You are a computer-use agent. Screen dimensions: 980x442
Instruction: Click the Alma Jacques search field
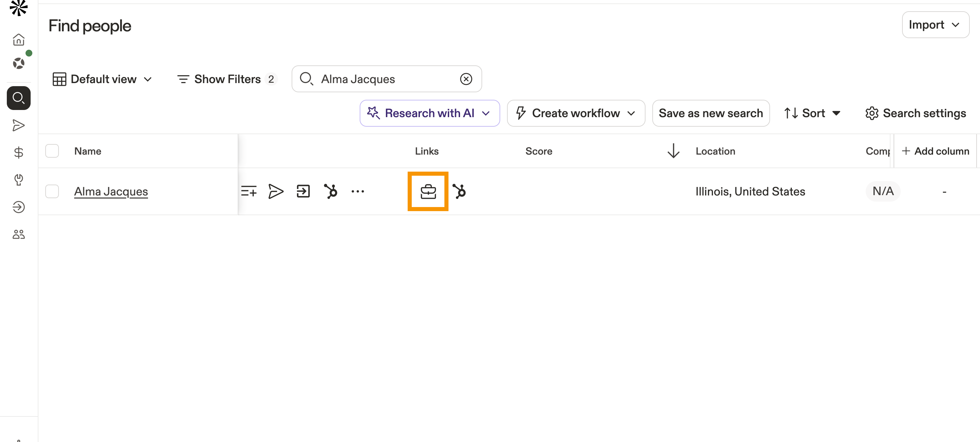tap(387, 79)
